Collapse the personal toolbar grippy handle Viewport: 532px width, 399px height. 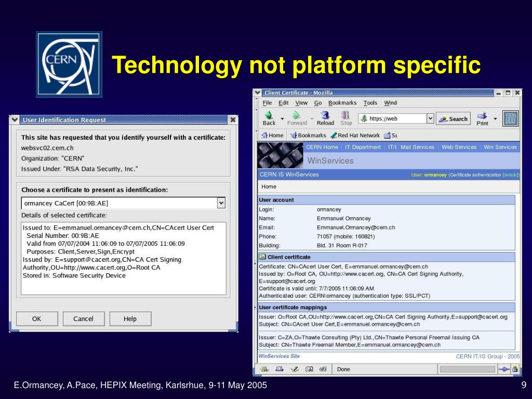(x=256, y=136)
